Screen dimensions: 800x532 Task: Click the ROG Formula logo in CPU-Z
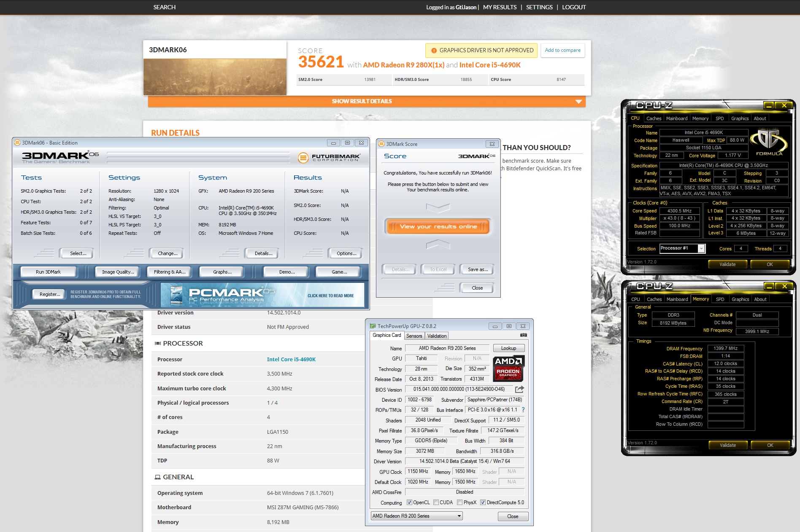(769, 142)
